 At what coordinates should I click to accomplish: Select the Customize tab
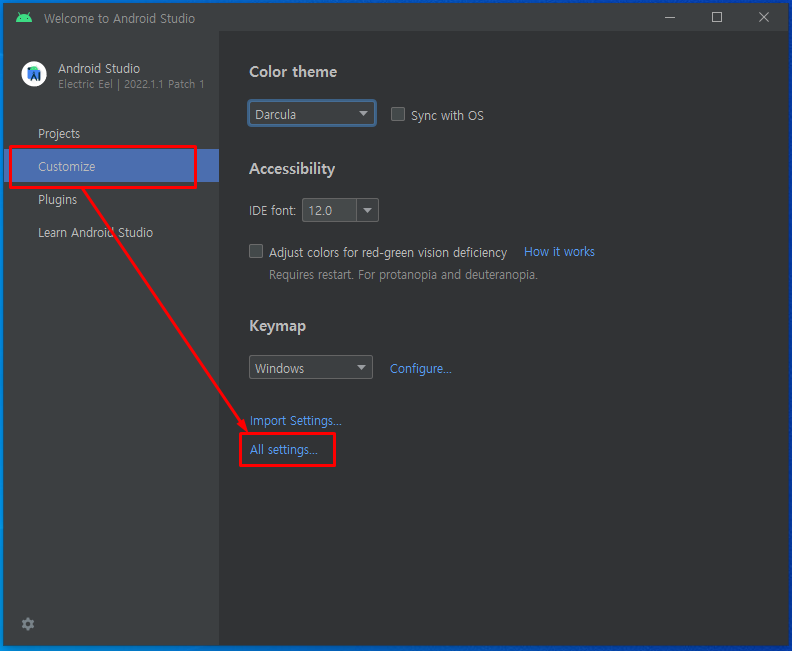112,166
